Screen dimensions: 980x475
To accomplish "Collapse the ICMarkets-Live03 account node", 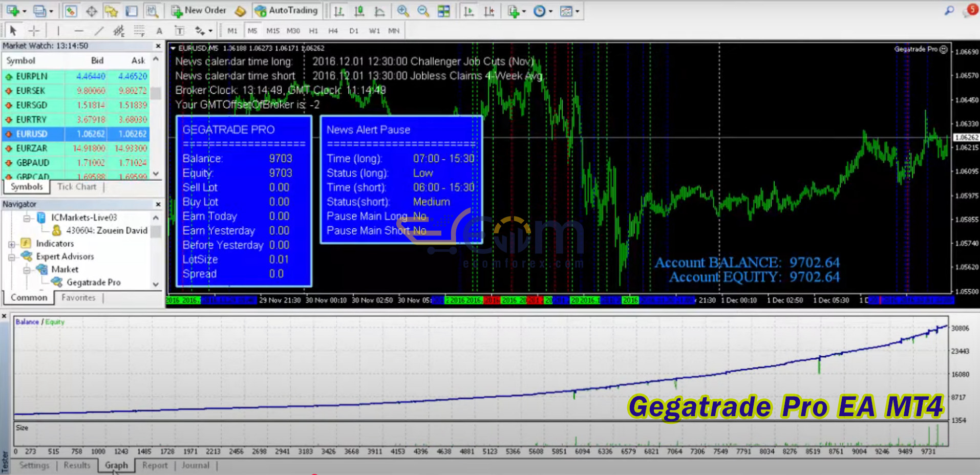I will pos(26,218).
